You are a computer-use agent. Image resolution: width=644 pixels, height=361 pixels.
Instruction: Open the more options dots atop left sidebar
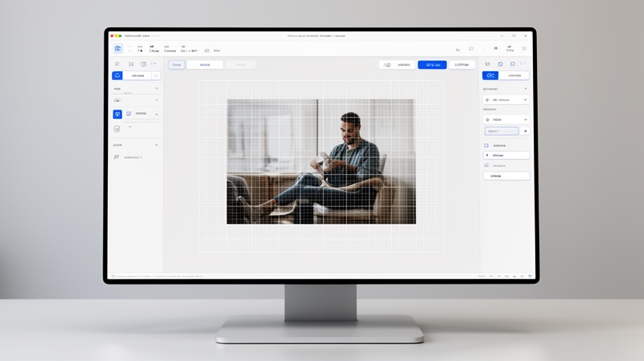tap(154, 64)
